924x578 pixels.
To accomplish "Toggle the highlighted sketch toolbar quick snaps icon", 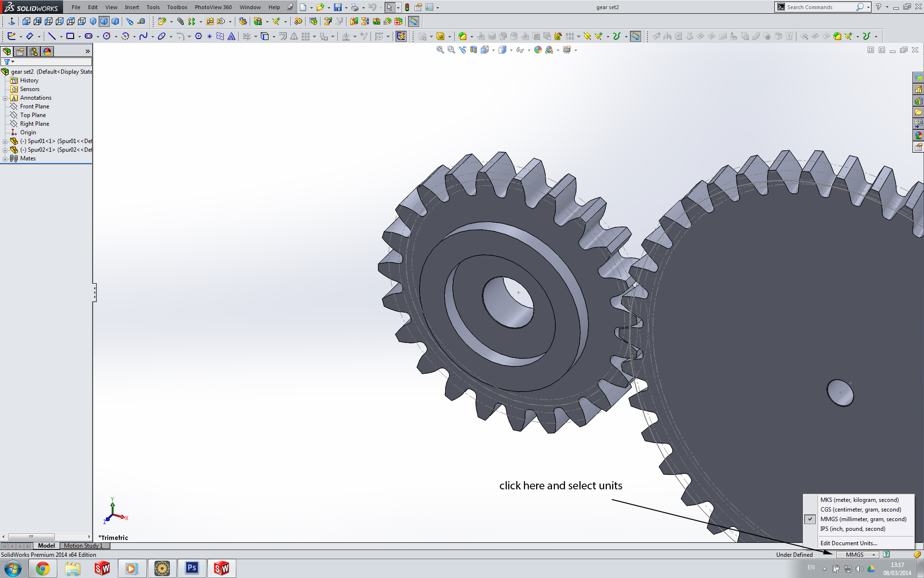I will point(401,36).
